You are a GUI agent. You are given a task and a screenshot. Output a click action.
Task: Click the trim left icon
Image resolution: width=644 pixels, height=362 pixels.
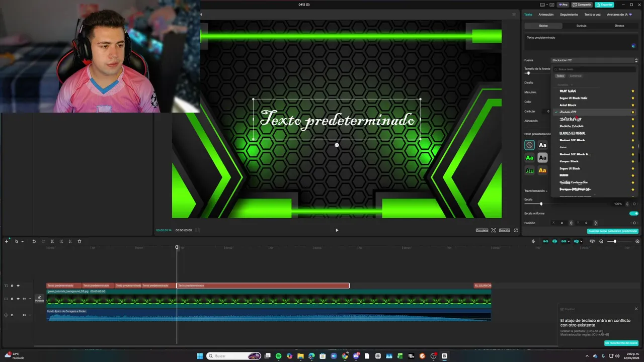pos(61,241)
